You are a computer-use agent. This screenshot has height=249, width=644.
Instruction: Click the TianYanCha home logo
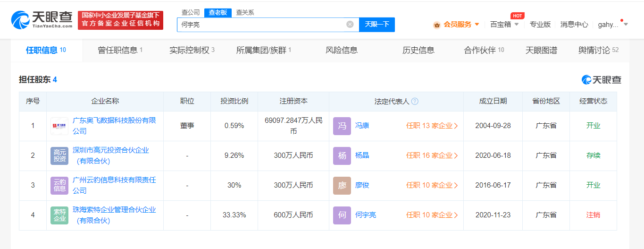42,19
